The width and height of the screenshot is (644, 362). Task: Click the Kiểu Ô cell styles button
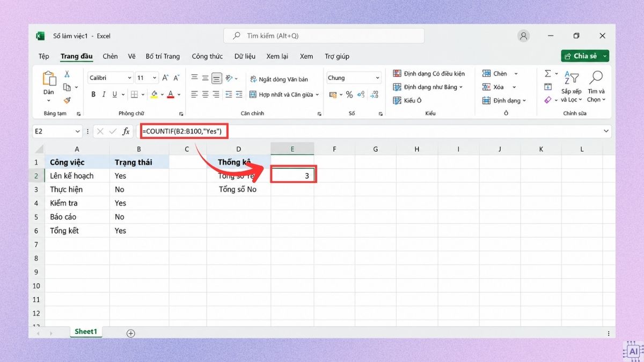click(407, 100)
